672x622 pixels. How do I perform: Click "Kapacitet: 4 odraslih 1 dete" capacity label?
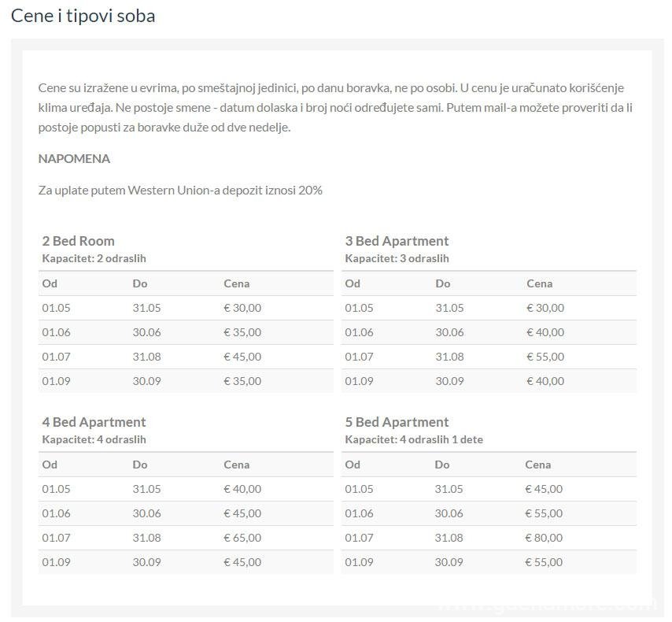(414, 439)
